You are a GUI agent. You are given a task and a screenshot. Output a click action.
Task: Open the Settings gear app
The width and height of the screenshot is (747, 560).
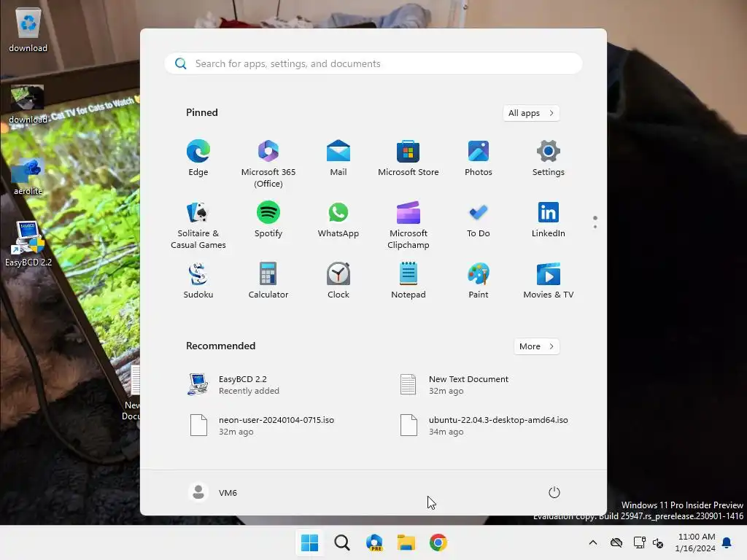pos(549,159)
